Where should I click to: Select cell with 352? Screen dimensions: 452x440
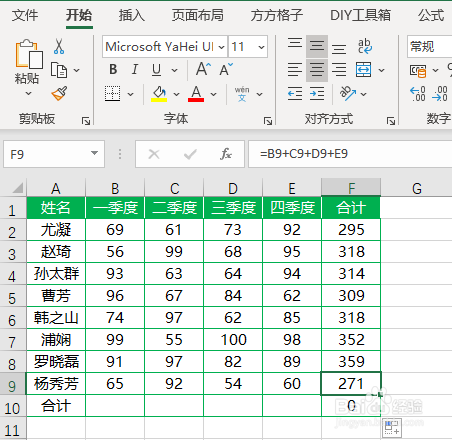(x=351, y=340)
